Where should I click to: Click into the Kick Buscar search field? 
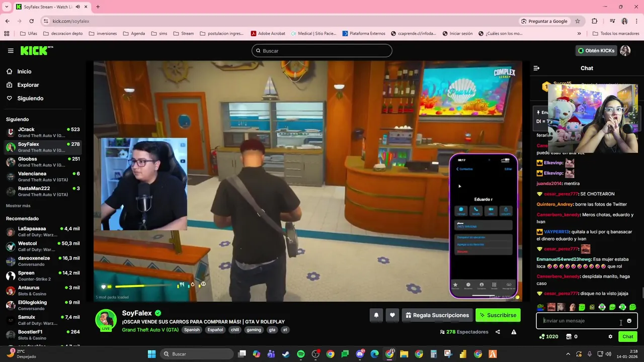(x=322, y=51)
